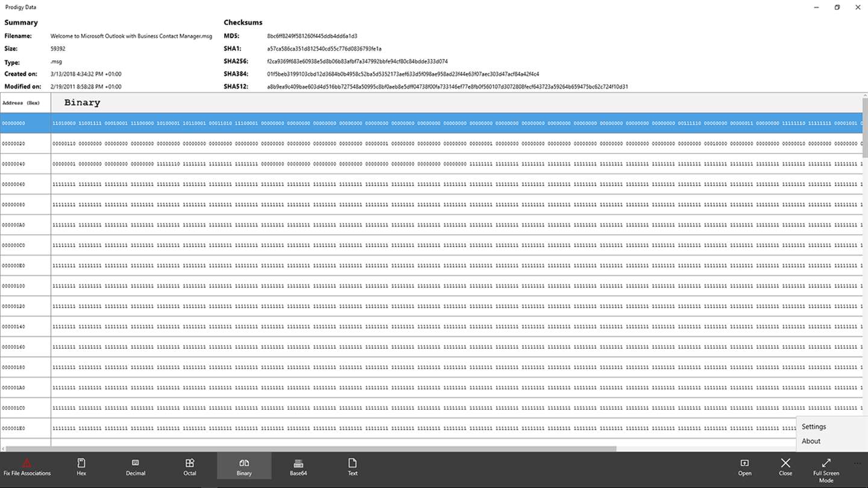This screenshot has width=868, height=488.
Task: Select the row at address 000000C0
Action: [x=431, y=246]
